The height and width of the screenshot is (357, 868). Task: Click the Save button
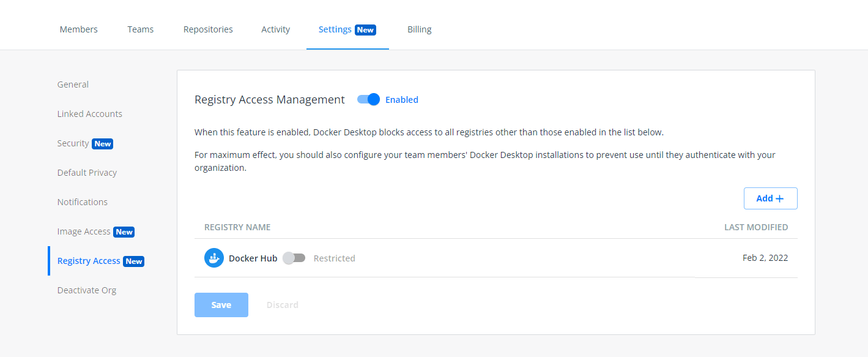(x=221, y=304)
